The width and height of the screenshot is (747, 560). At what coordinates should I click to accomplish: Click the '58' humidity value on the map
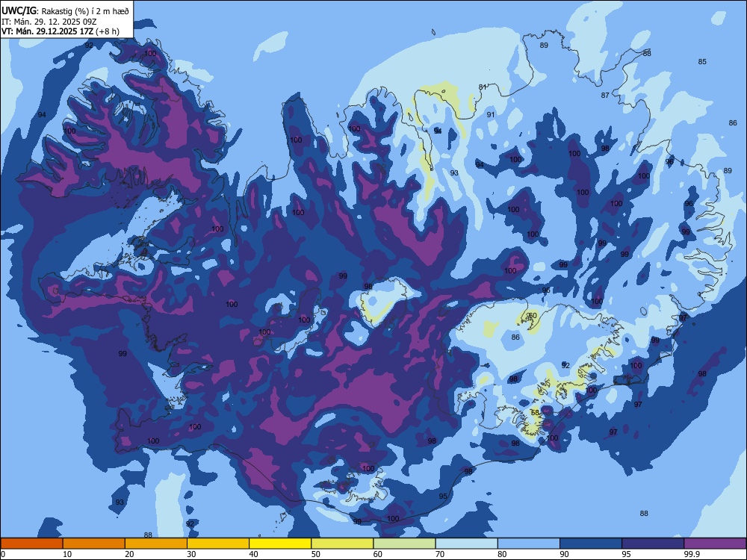535,413
